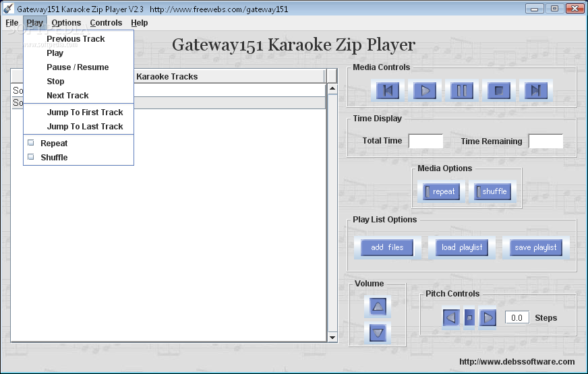Close the open Play menu
Viewport: 588px width, 374px height.
(35, 23)
